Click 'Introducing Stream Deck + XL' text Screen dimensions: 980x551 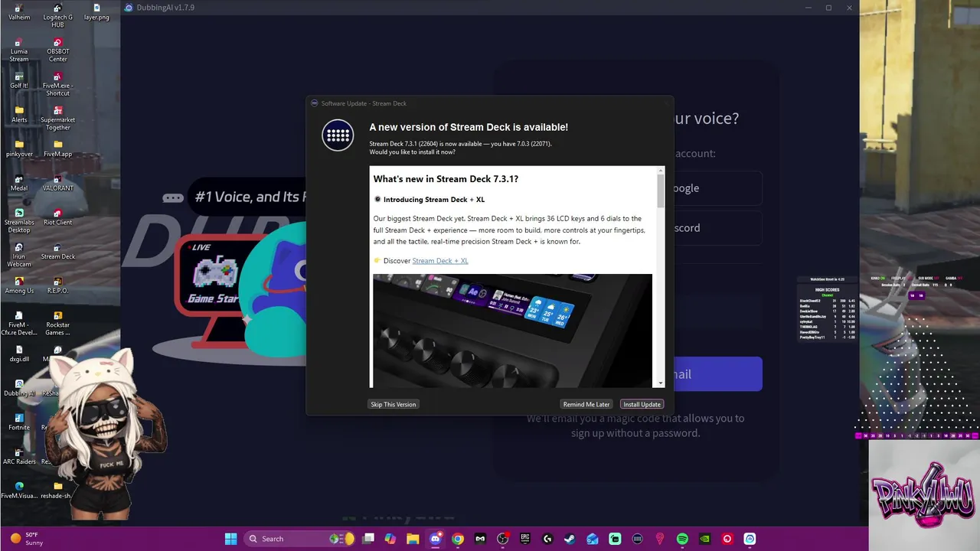(433, 200)
